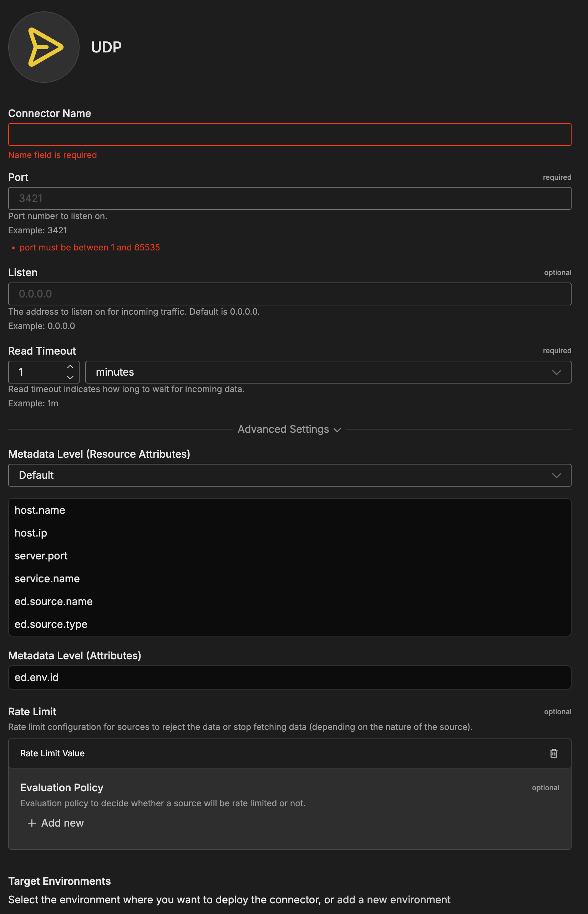Click the ed.source.name attribute
Screen dimensions: 588x914
54,601
